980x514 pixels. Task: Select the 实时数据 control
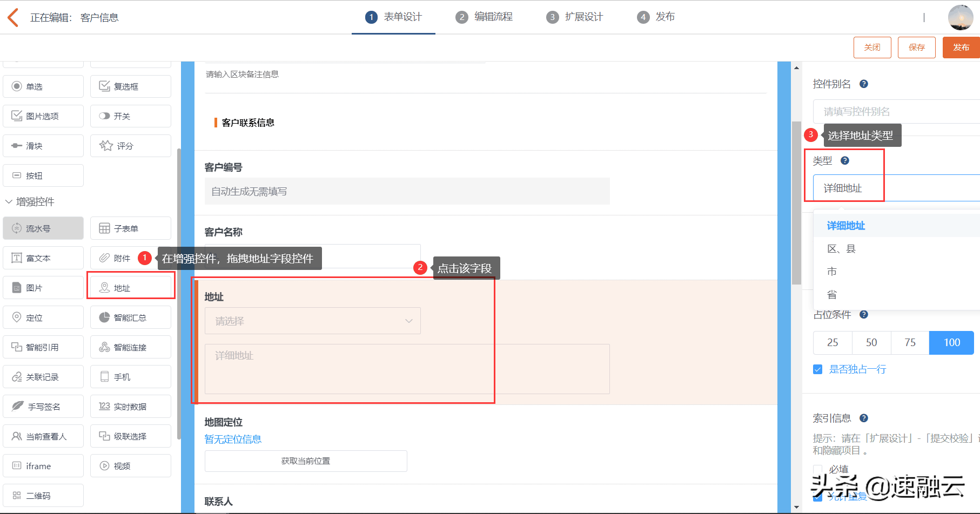tap(131, 407)
